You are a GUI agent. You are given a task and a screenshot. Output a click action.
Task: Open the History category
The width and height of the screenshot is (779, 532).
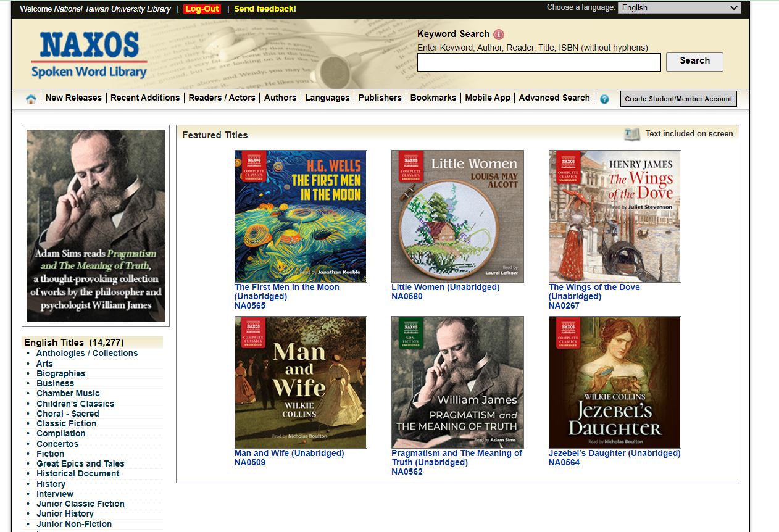click(51, 484)
